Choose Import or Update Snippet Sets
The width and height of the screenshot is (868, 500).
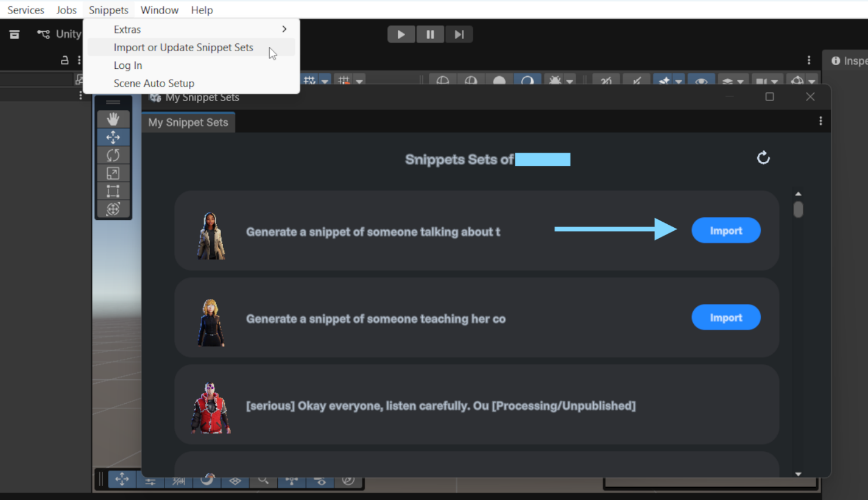pos(191,48)
